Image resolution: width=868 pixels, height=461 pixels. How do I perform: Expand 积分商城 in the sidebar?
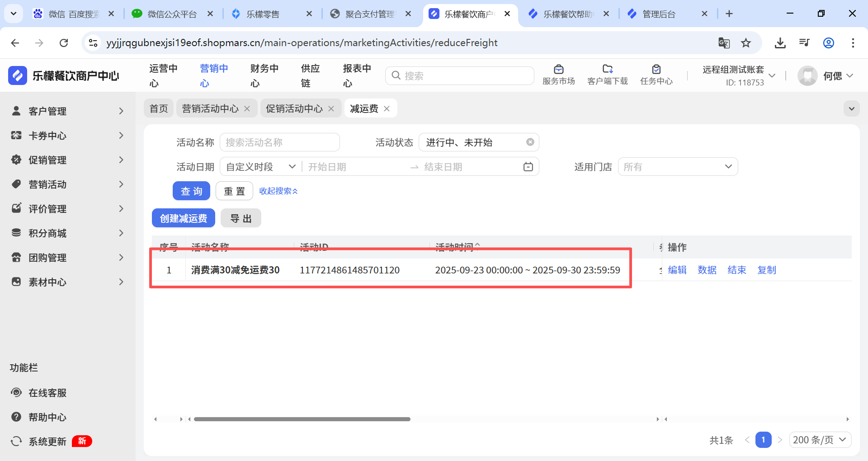68,233
